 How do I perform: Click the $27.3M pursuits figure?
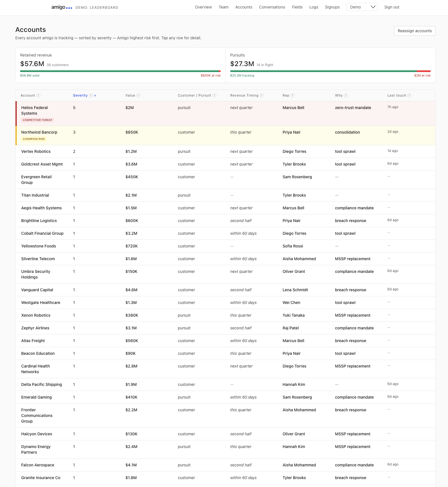[x=242, y=64]
